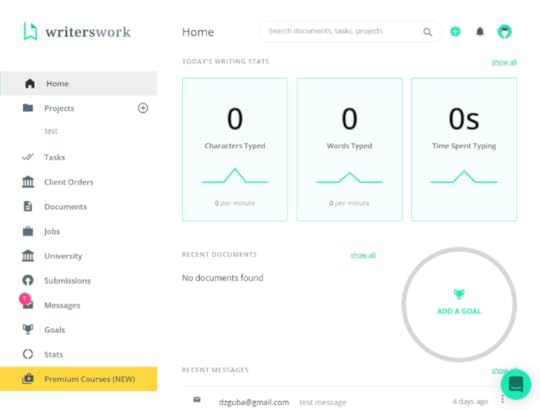Image resolution: width=540 pixels, height=410 pixels.
Task: Open the message options three-dot menu
Action: (x=502, y=399)
